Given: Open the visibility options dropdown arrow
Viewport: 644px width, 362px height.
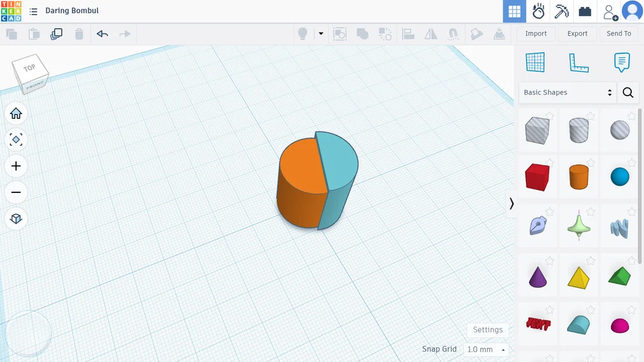Looking at the screenshot, I should click(x=321, y=34).
